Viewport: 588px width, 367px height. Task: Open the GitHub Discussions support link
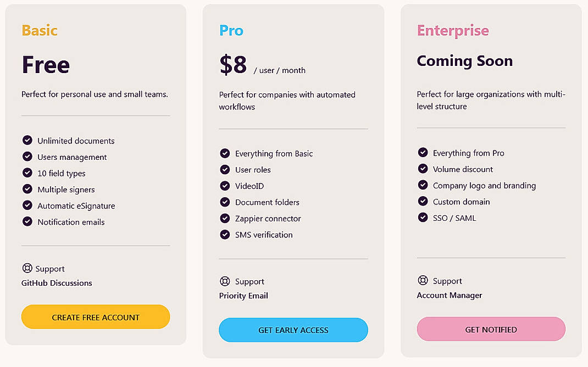tap(57, 283)
